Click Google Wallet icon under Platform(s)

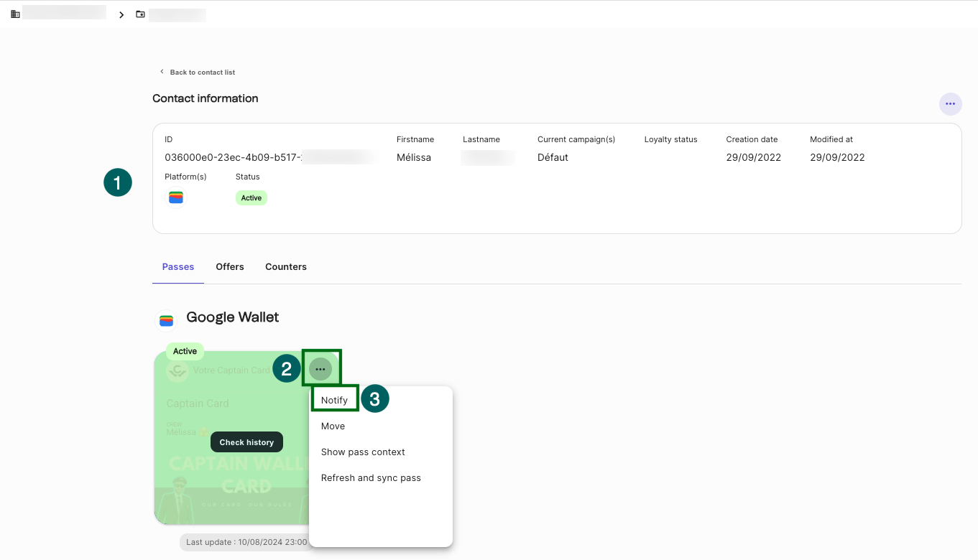point(176,197)
